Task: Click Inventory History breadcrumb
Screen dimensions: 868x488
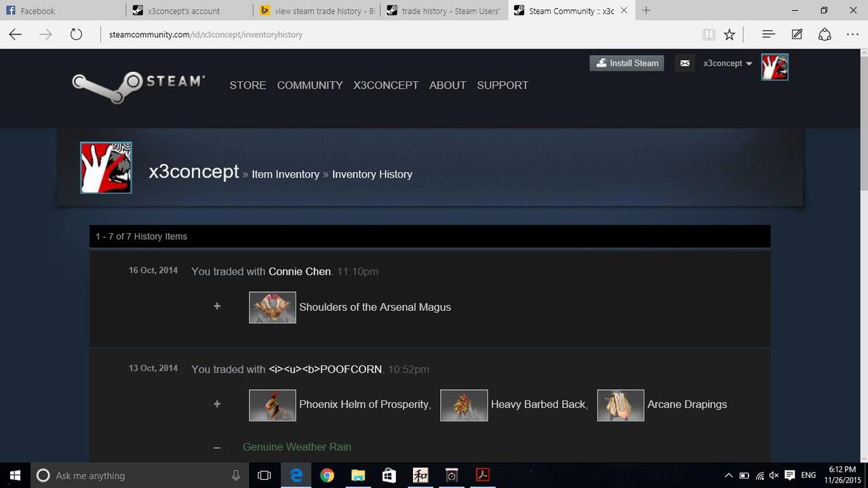Action: coord(372,174)
